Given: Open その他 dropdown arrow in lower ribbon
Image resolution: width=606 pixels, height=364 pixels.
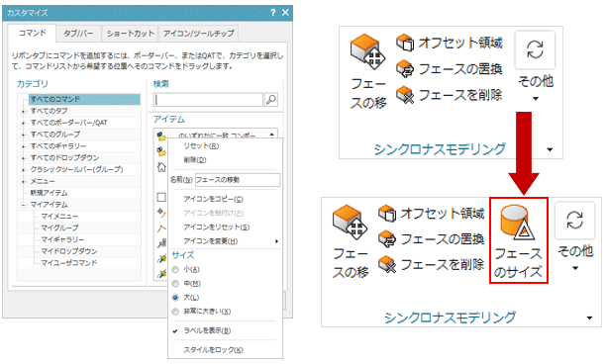Looking at the screenshot, I should 575,268.
